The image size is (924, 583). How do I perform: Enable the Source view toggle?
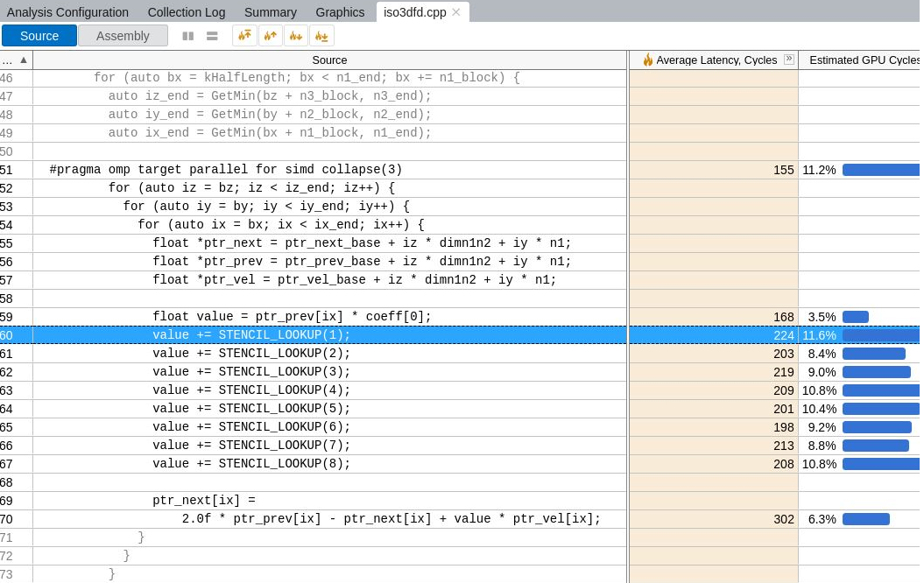click(x=39, y=36)
